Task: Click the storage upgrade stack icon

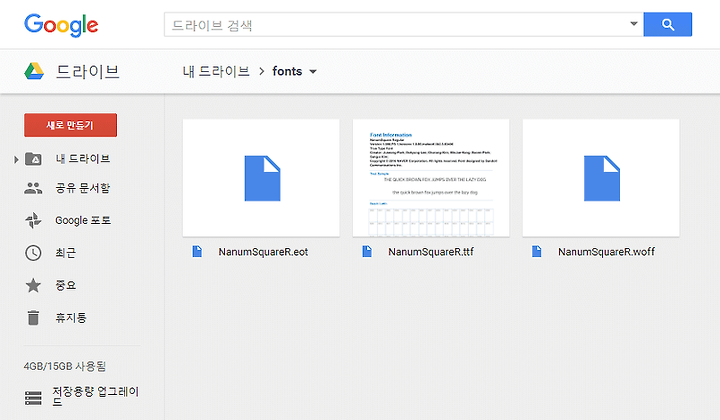Action: pyautogui.click(x=33, y=398)
